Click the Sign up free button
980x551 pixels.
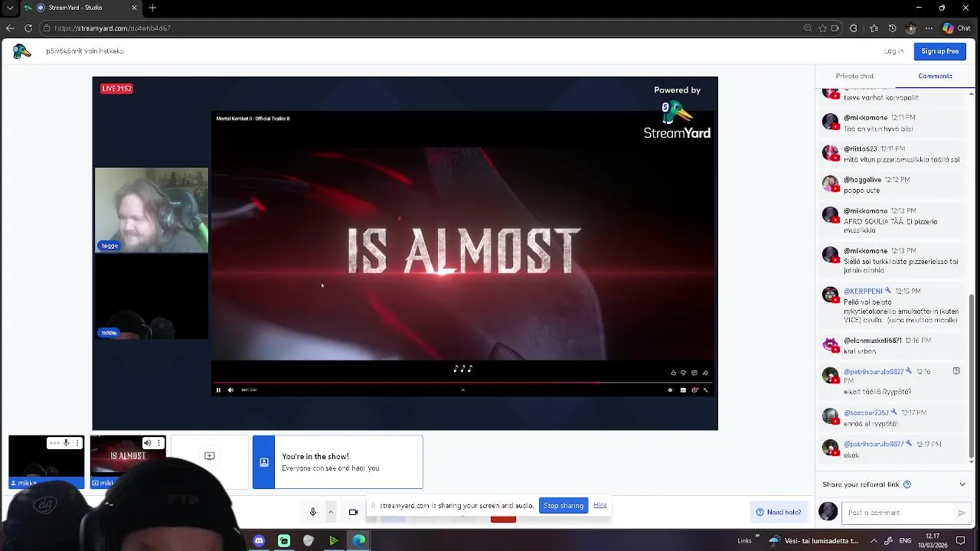pos(939,51)
